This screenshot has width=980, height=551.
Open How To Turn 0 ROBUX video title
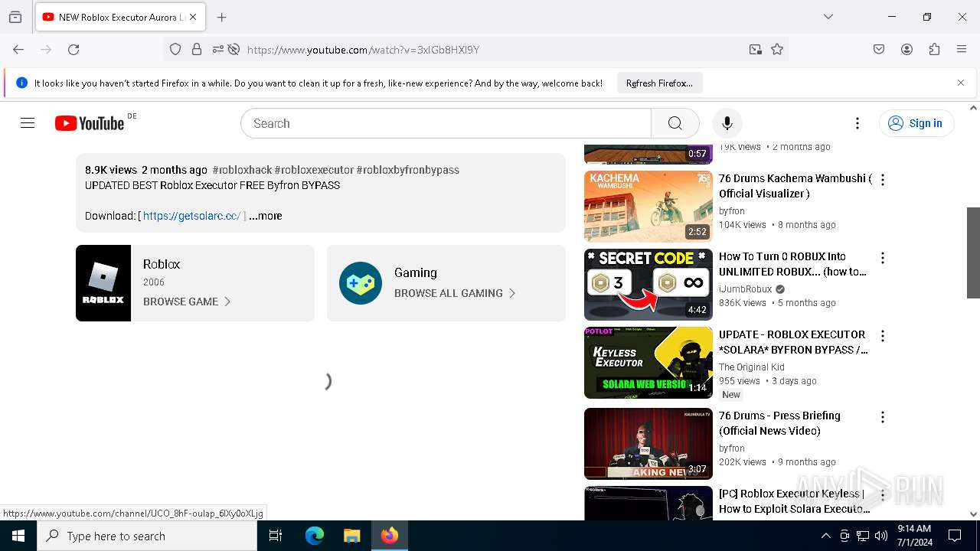coord(792,264)
